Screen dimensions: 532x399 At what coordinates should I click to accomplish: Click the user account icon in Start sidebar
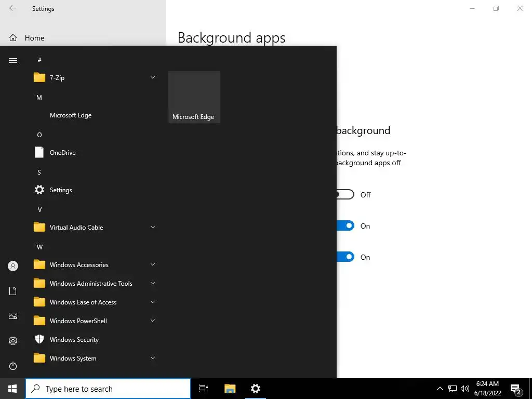coord(13,266)
